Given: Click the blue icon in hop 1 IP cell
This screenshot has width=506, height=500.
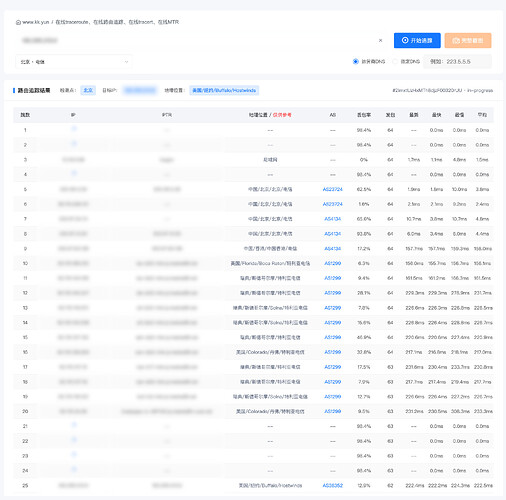Looking at the screenshot, I should [x=74, y=129].
